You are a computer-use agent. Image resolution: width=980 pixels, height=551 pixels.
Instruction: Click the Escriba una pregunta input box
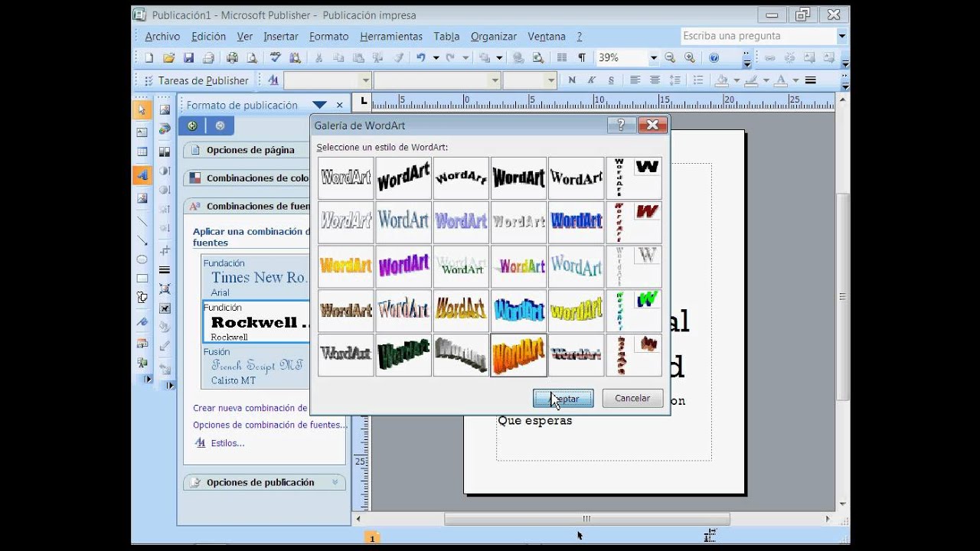pos(758,36)
